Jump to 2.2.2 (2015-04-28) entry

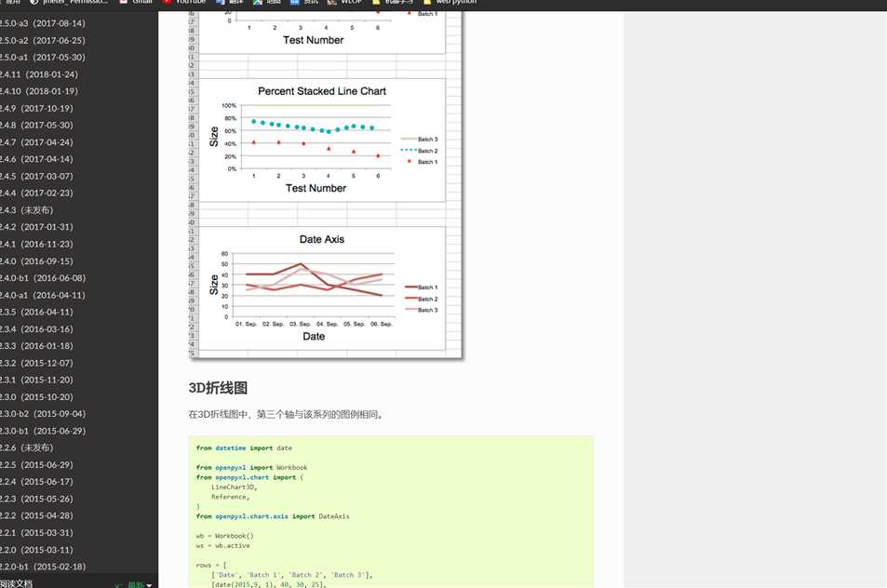click(x=36, y=515)
